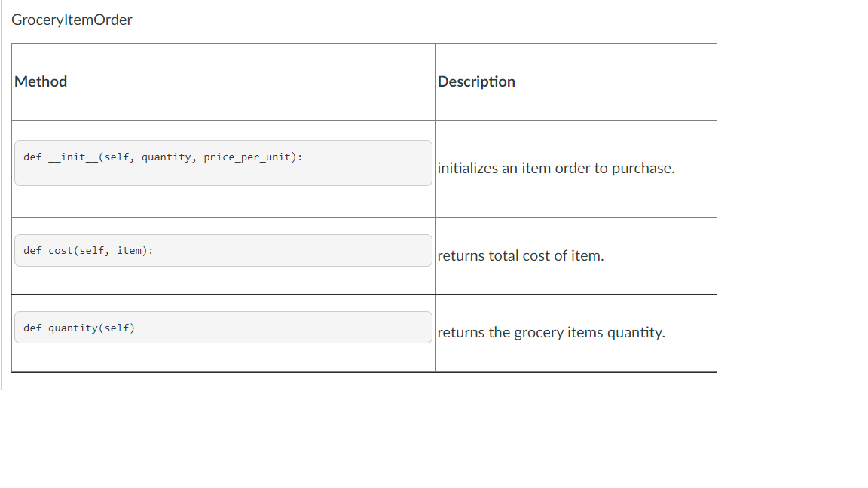Click 'price_per_unit' parameter in code
868x488 pixels.
pyautogui.click(x=247, y=157)
